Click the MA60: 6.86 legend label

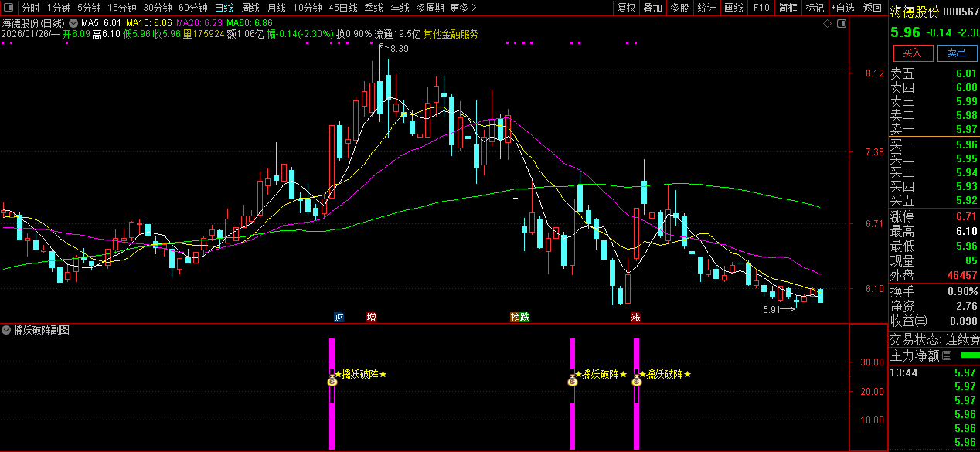[250, 23]
